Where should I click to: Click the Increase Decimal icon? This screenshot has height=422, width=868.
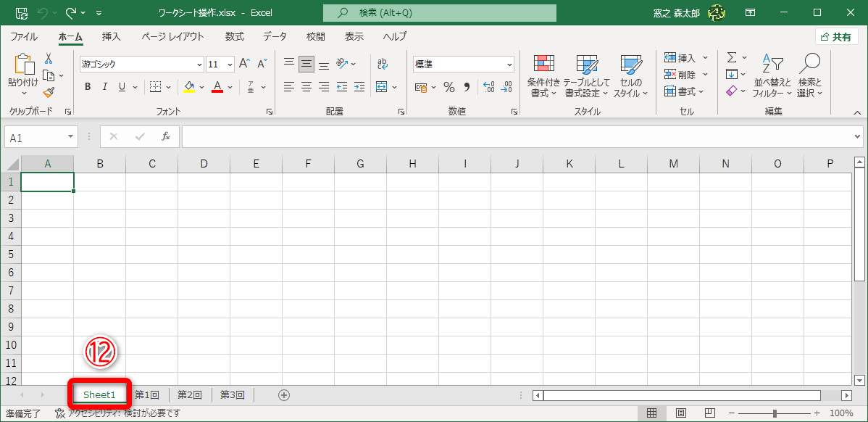(488, 87)
